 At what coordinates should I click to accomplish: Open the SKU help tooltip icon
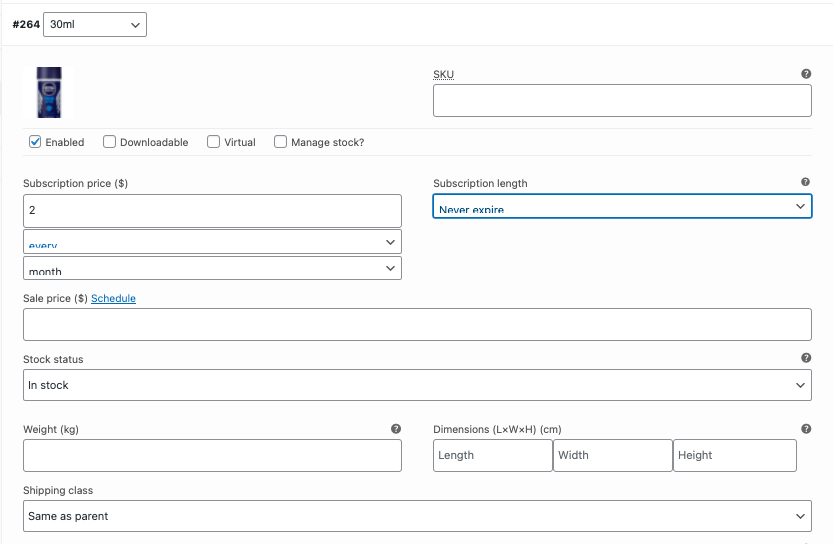click(x=806, y=74)
